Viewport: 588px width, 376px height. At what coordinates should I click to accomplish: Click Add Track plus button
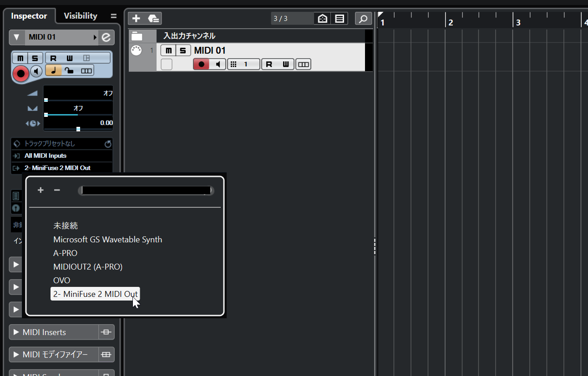[136, 19]
